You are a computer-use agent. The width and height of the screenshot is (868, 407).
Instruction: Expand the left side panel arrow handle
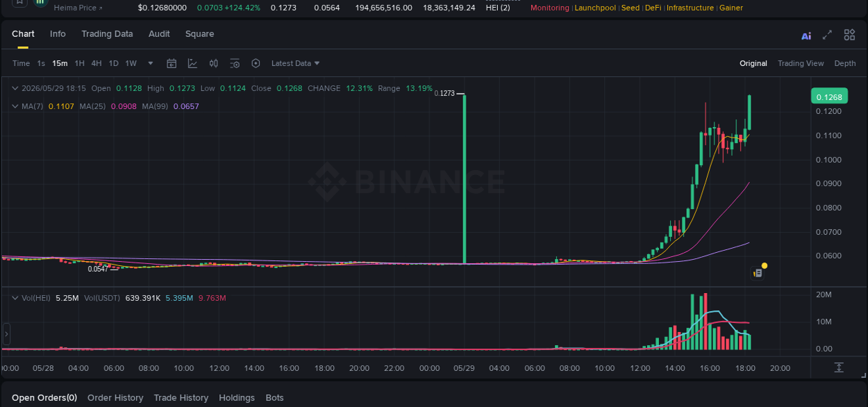(6, 334)
